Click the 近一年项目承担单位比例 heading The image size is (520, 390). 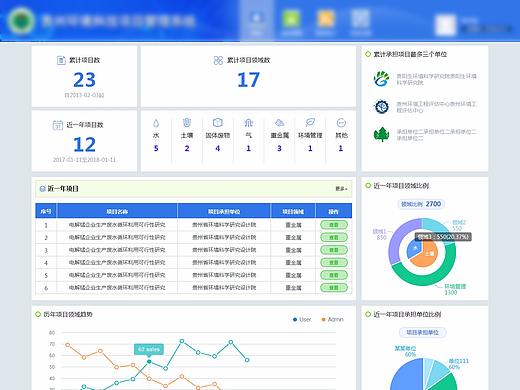[407, 314]
